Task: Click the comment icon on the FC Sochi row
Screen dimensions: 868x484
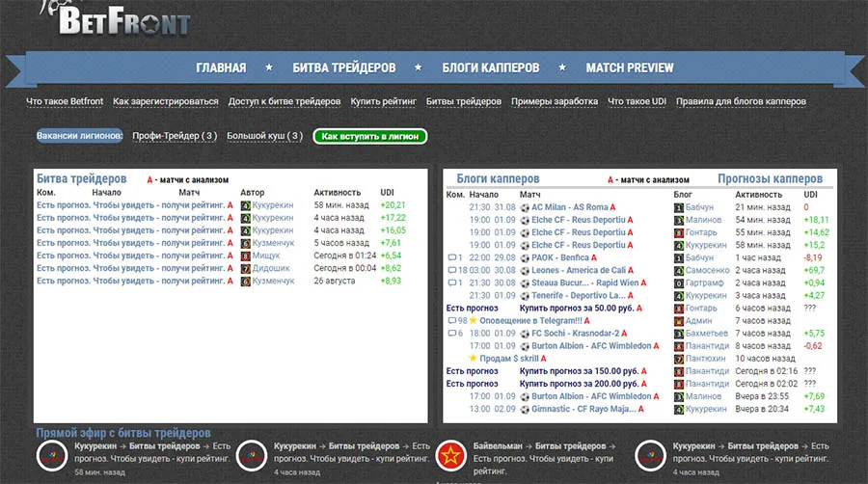Action: pyautogui.click(x=451, y=334)
